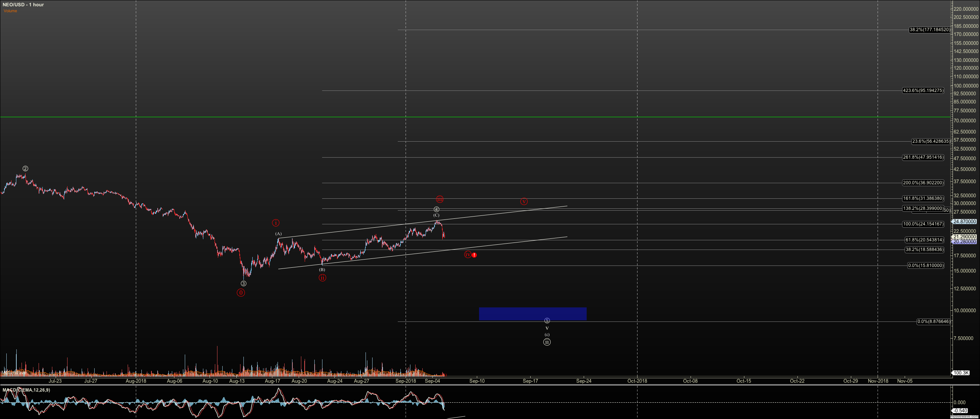
Task: Click the Nov-2018 date on time axis
Action: point(878,381)
